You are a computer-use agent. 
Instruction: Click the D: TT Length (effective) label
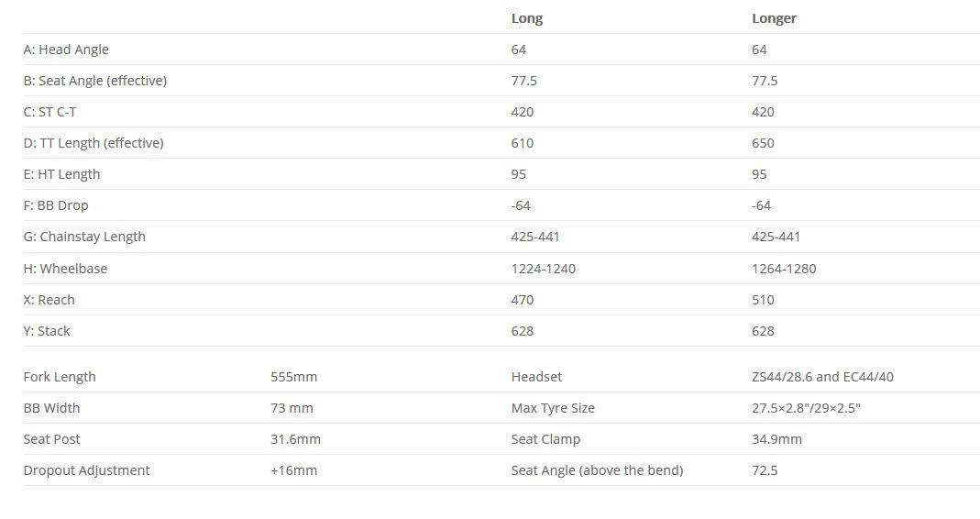[94, 143]
